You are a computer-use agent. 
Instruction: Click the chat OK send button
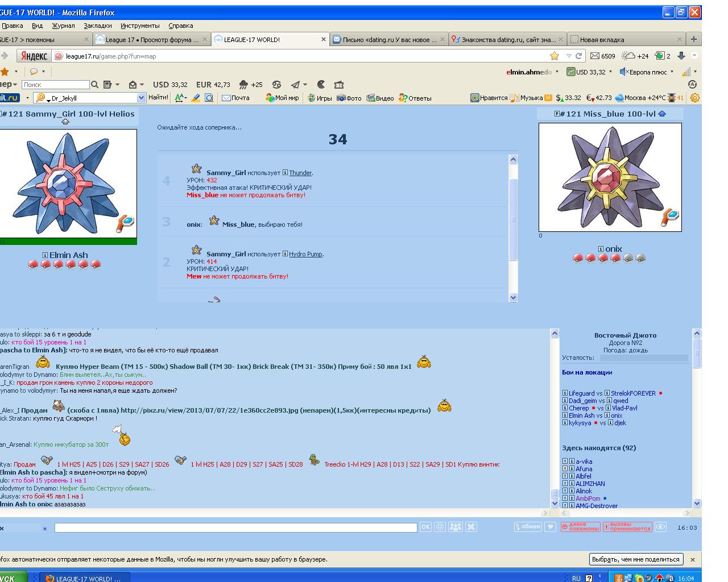[425, 527]
